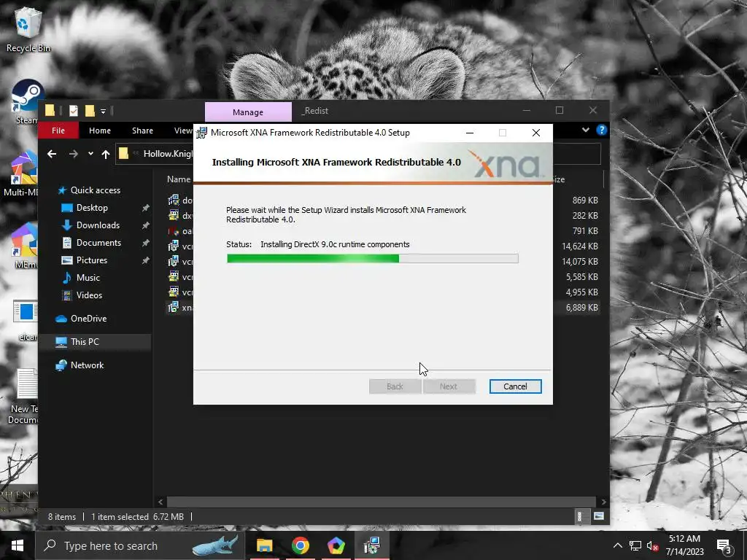Click the muted volume tray icon

click(x=652, y=545)
